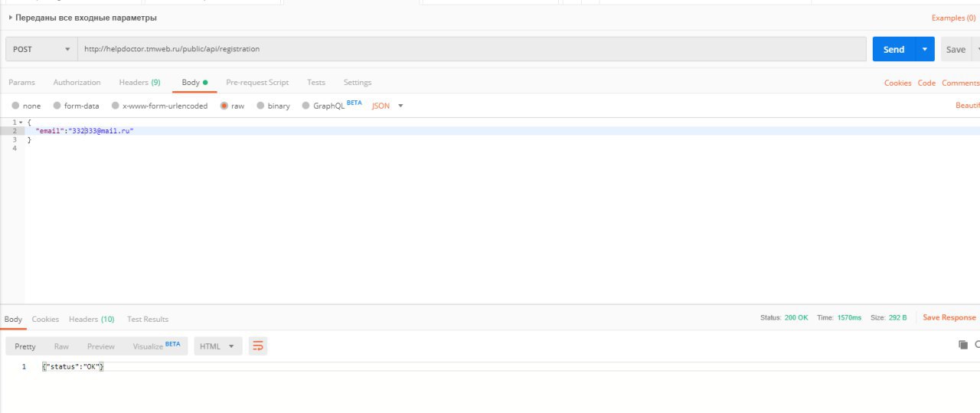This screenshot has width=980, height=413.
Task: Click Save Response
Action: tap(949, 317)
